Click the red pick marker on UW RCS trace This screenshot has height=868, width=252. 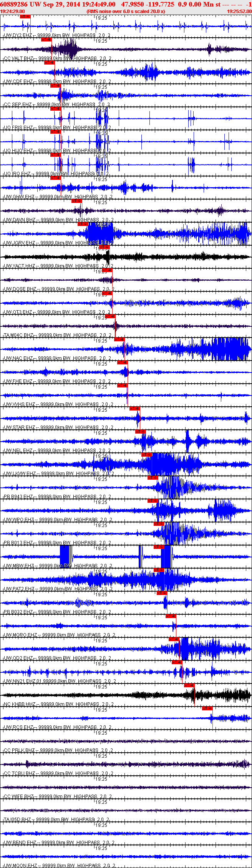point(207,708)
